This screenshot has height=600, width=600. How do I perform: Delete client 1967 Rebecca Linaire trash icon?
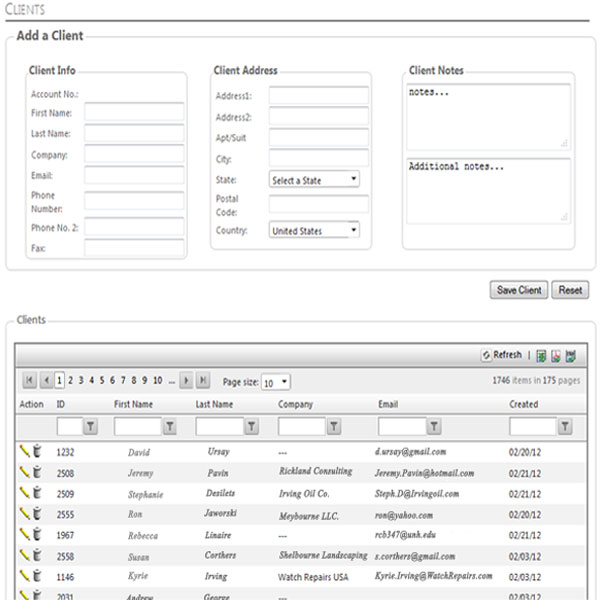(x=37, y=534)
